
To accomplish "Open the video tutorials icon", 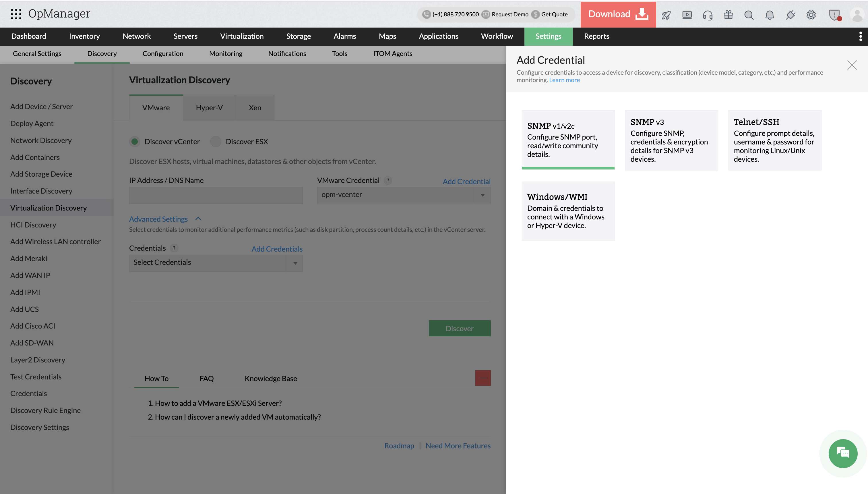I will coord(687,15).
